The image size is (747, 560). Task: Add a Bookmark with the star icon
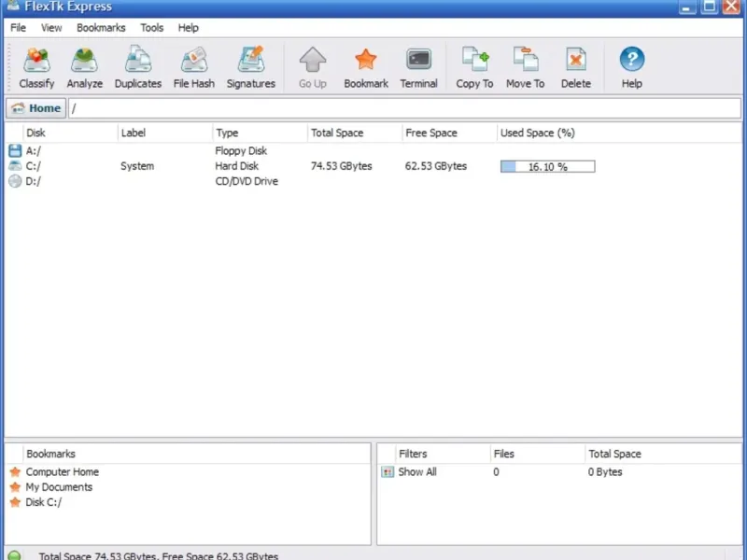[366, 67]
